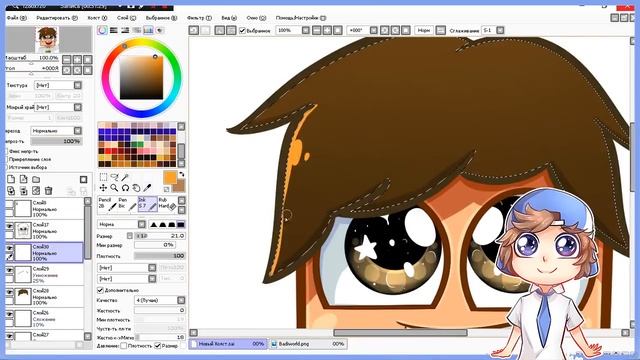Create a new layer folder
This screenshot has height=360, width=640.
pyautogui.click(x=36, y=179)
